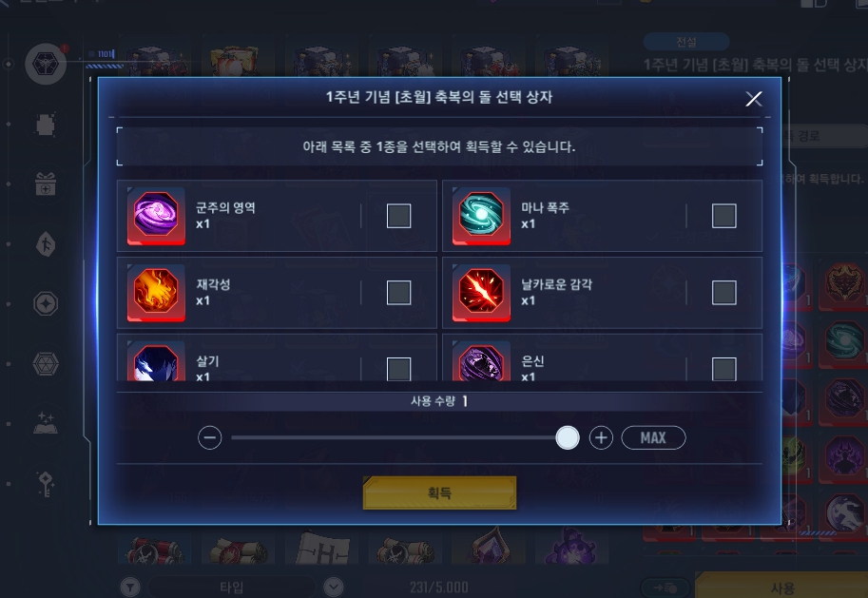Click the 군주의 영역 purple vortex icon
Screen dimensions: 868x598
156,216
